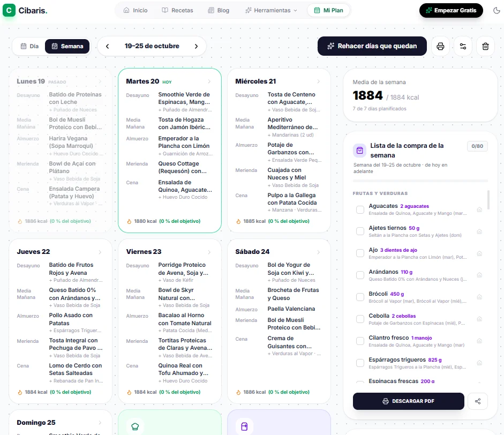The width and height of the screenshot is (504, 435).
Task: Mark Brócoli as already at home
Action: click(479, 297)
